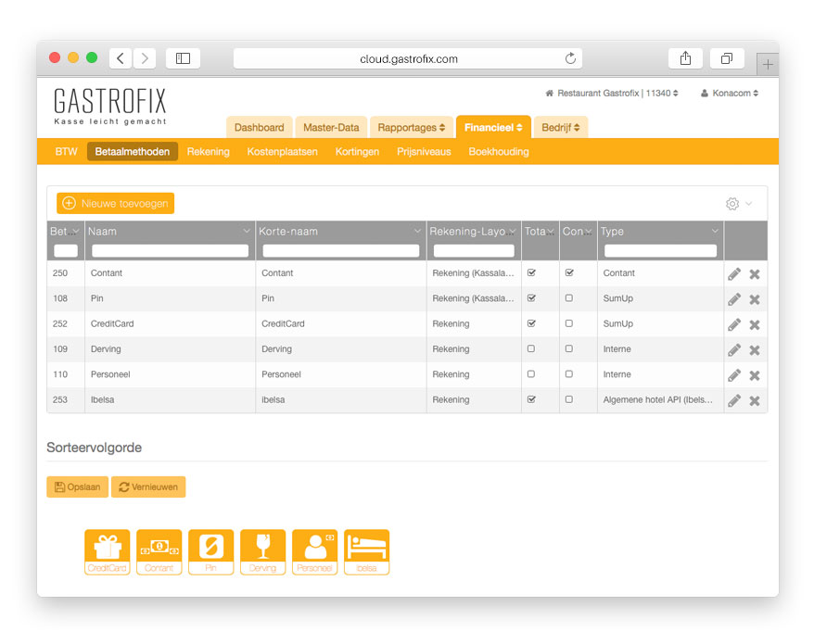Click the Nieuwe toevoegen button
Viewport: 814px width, 644px height.
pos(115,203)
